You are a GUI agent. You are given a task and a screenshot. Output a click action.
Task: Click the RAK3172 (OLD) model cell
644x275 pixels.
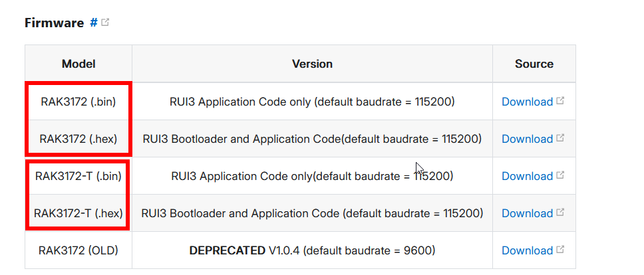[79, 250]
